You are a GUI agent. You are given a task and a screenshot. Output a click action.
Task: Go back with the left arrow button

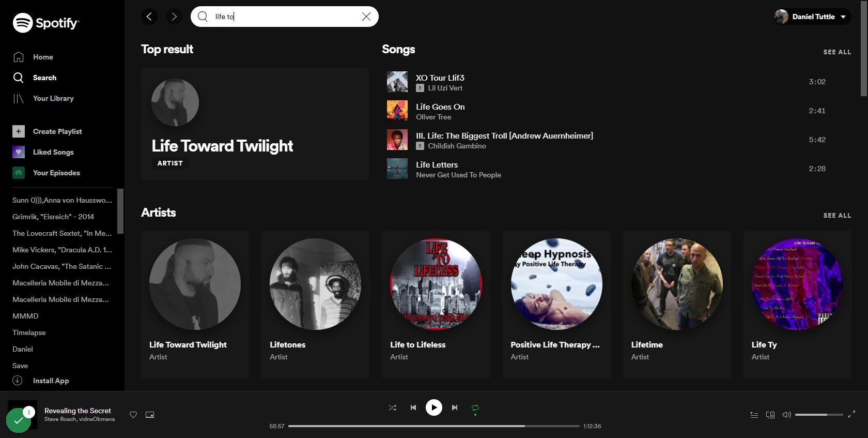(x=149, y=17)
